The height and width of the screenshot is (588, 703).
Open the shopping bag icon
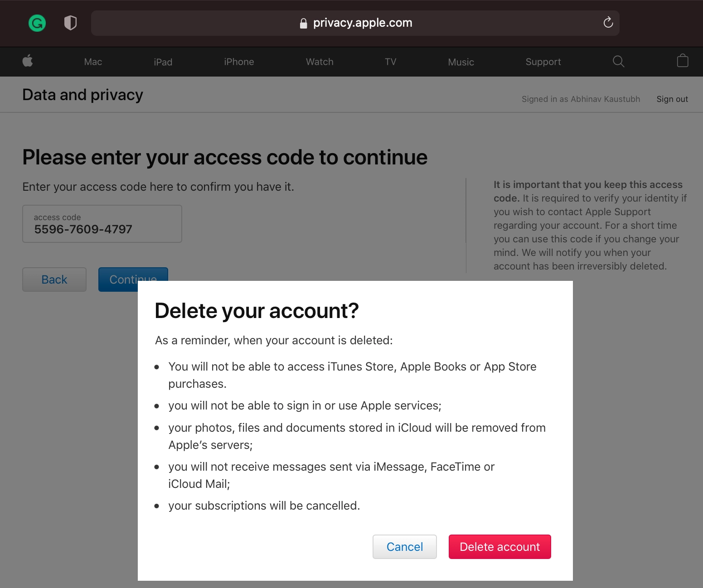[682, 61]
